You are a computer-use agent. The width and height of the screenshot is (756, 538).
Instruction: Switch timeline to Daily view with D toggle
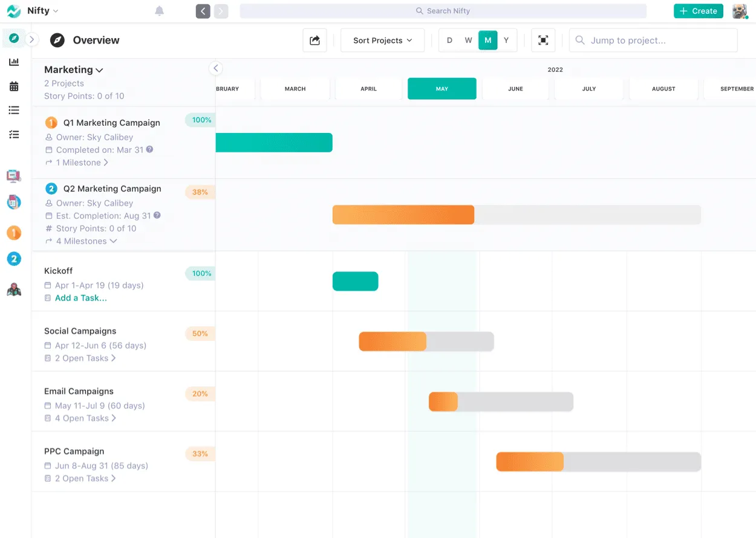tap(449, 40)
